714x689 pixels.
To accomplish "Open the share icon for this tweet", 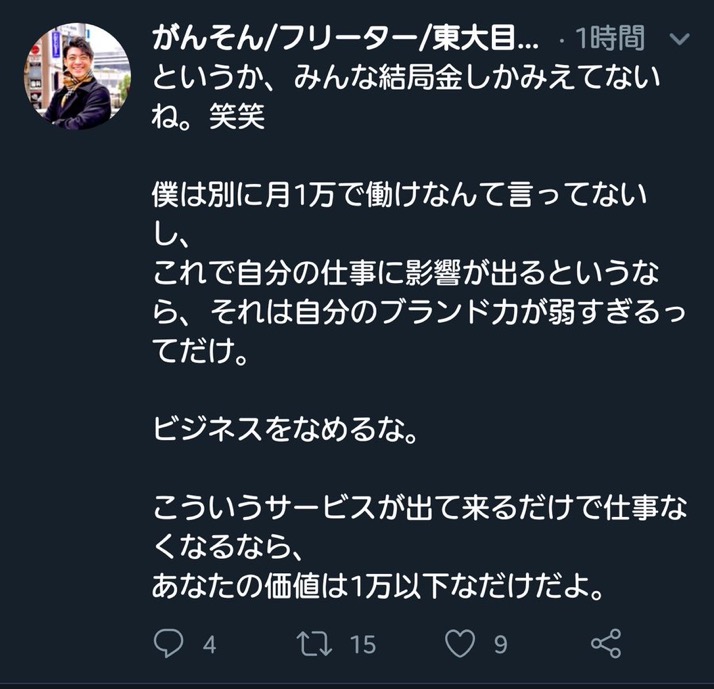I will pyautogui.click(x=606, y=643).
